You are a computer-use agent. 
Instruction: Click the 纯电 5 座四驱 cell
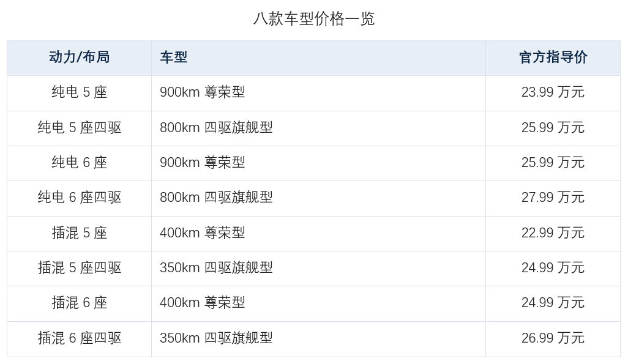point(80,128)
